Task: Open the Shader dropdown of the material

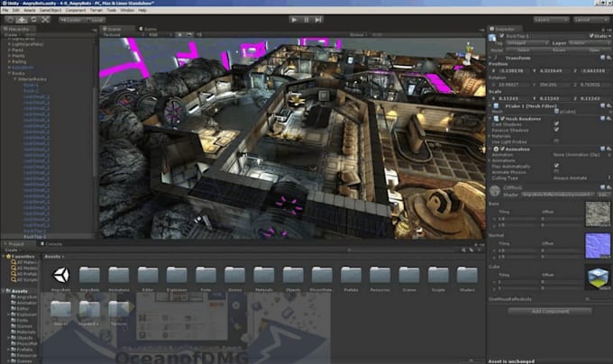Action: (x=557, y=194)
